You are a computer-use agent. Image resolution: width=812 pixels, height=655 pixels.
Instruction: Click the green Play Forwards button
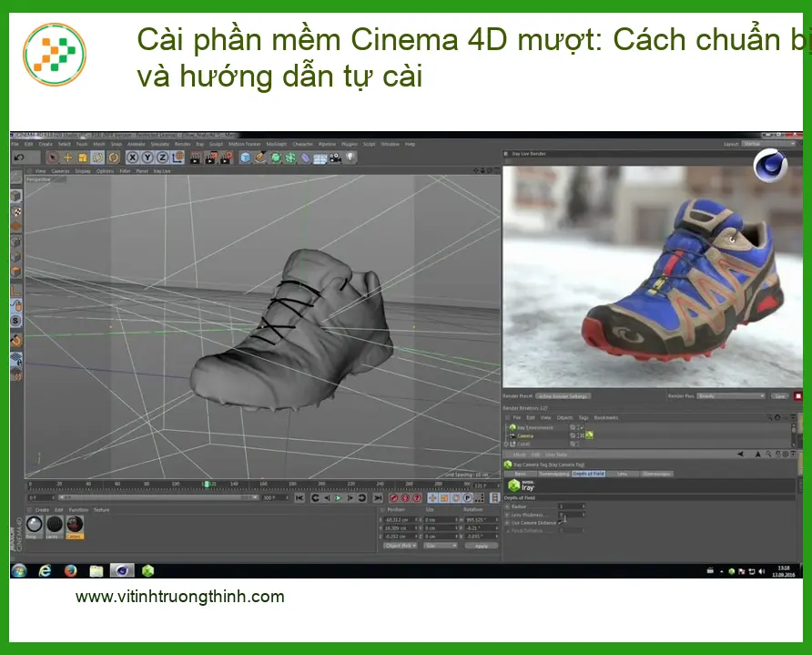(x=338, y=498)
